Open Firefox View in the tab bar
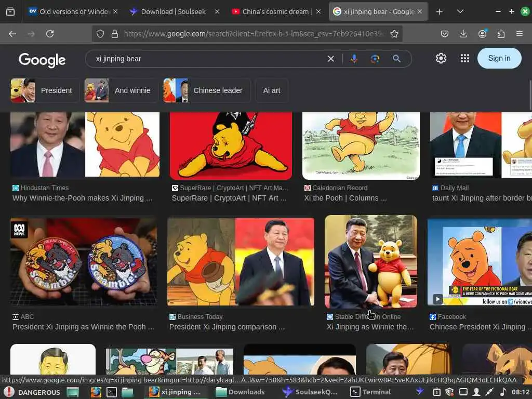 (10, 12)
